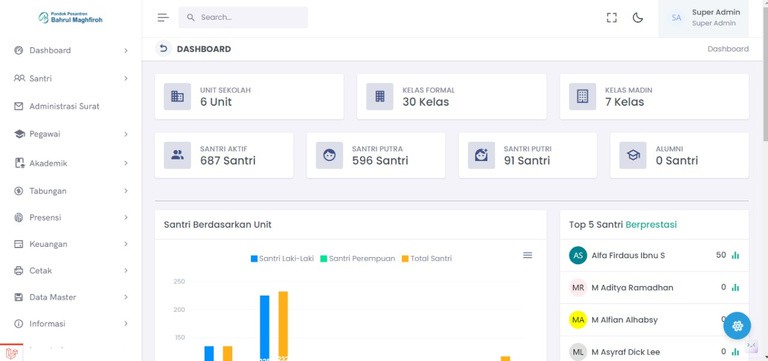768x361 pixels.
Task: Open the Super Admin profile menu
Action: click(x=703, y=18)
